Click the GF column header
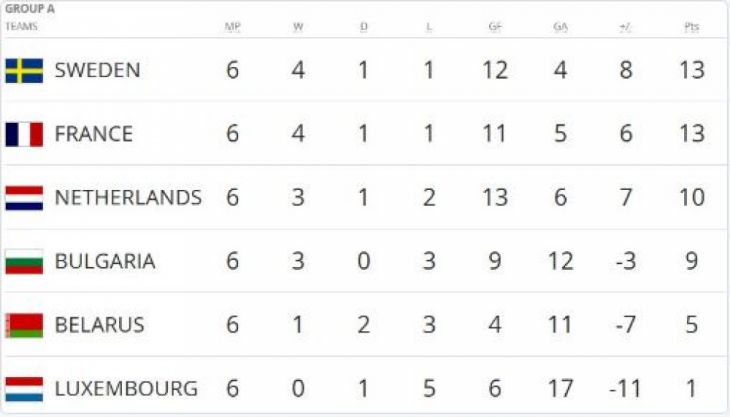 tap(495, 27)
